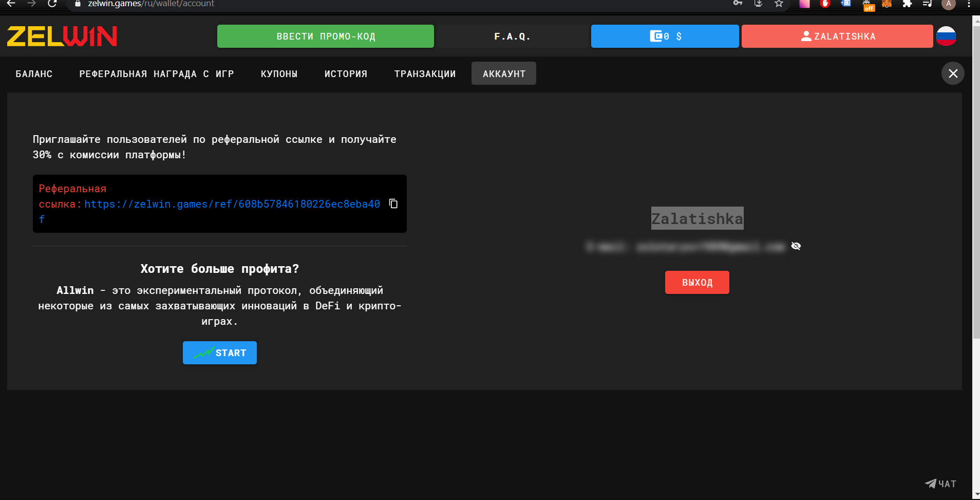
Task: Open the F.A.Q. page
Action: pyautogui.click(x=512, y=36)
